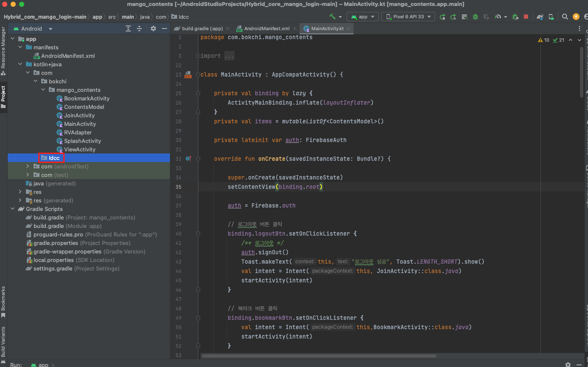Click Sync Project with Gradle Files icon

point(540,17)
